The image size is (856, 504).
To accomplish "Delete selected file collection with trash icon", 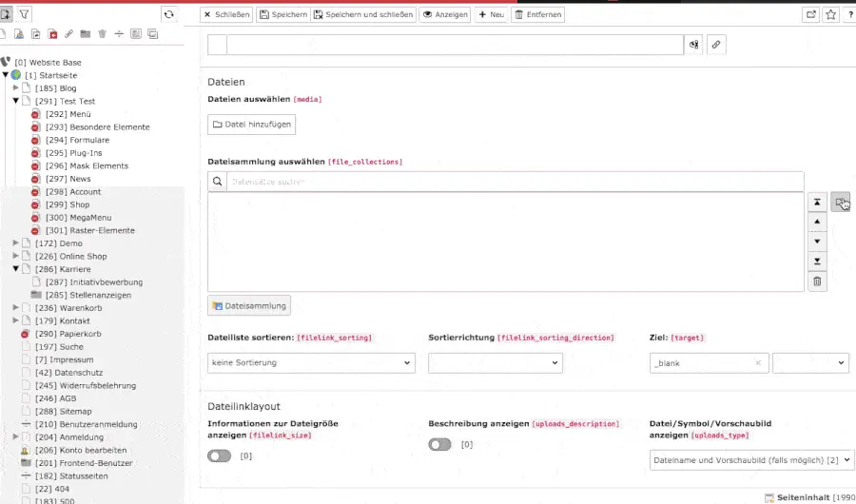I will click(x=817, y=281).
